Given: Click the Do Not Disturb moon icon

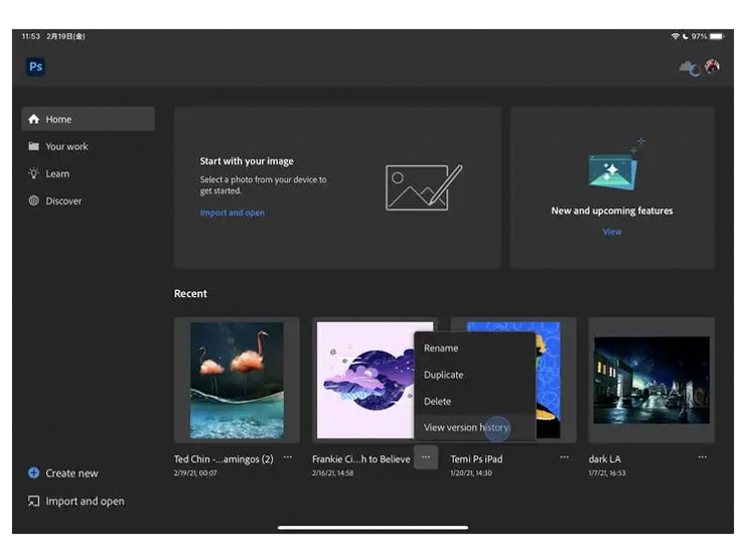Looking at the screenshot, I should point(685,36).
